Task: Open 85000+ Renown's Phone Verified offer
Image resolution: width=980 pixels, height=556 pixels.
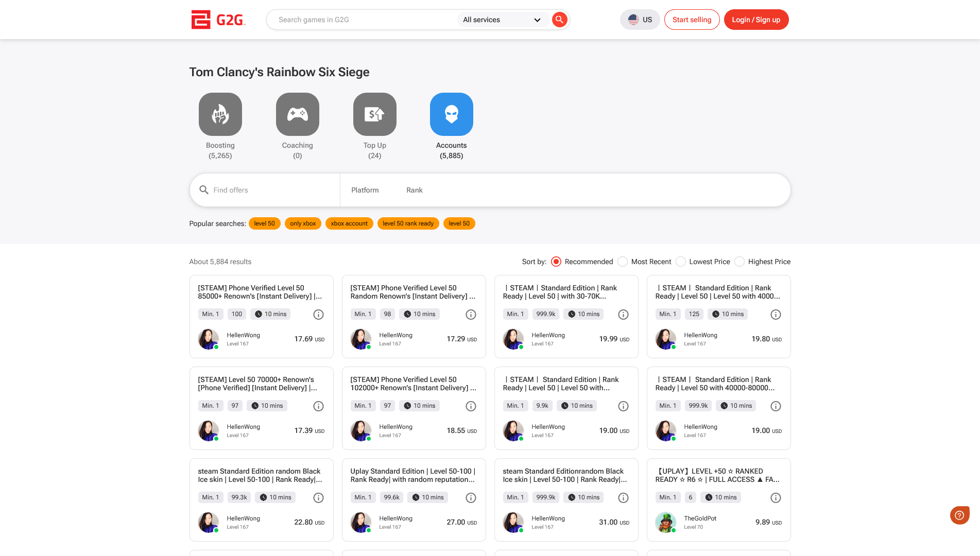Action: click(260, 292)
